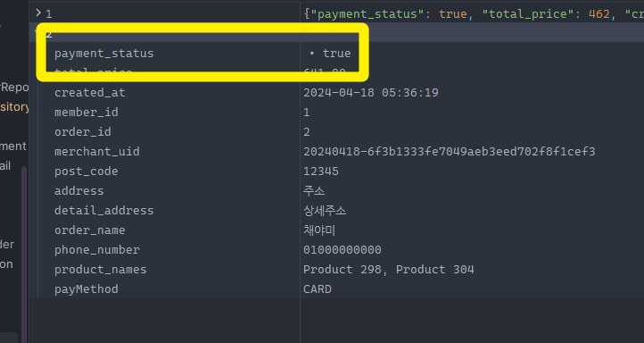Click the product_names field name
Viewport: 644px width, 343px height.
pos(100,270)
